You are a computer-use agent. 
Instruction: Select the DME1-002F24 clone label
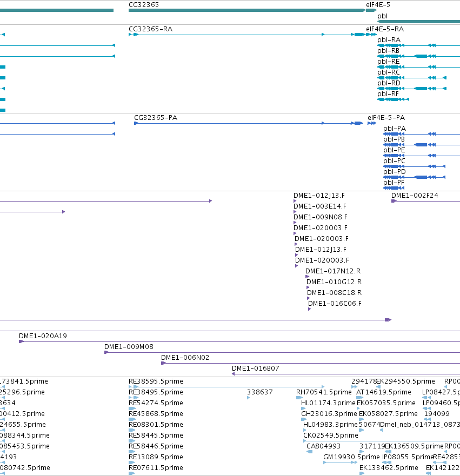coord(415,196)
